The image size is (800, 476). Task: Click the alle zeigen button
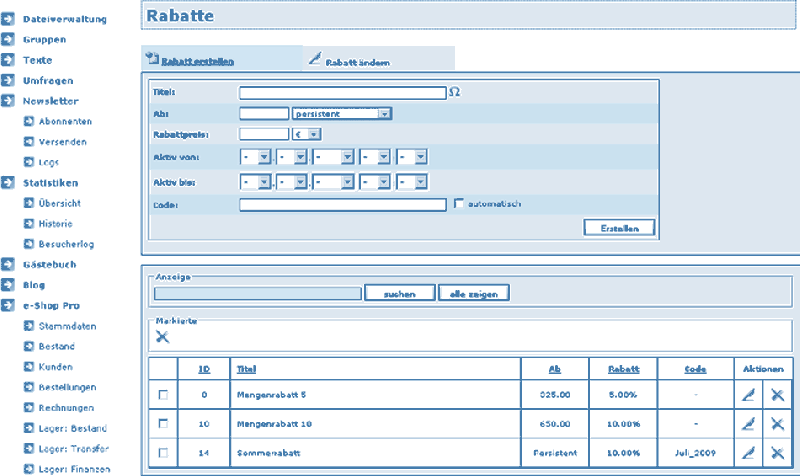click(473, 293)
